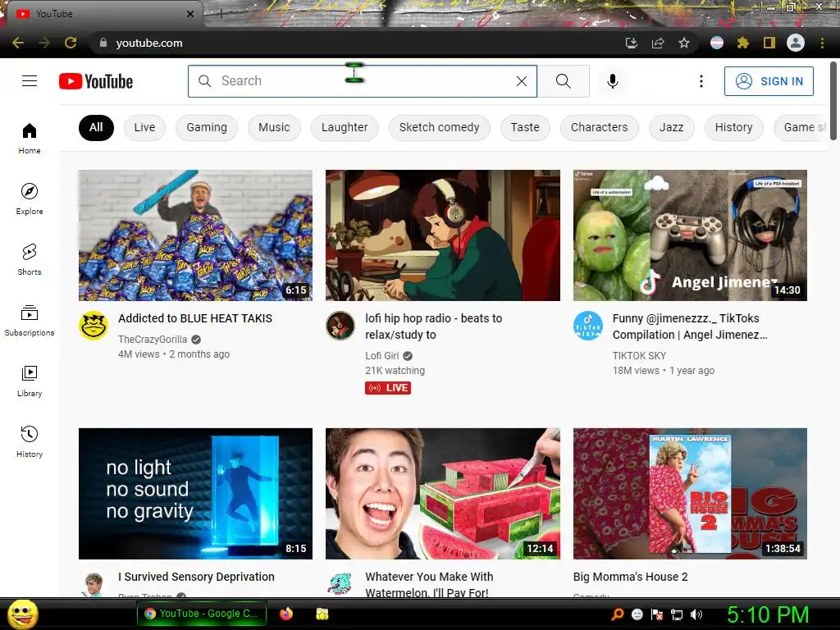Open the smiley start button on taskbar
The image size is (840, 630).
pyautogui.click(x=22, y=614)
